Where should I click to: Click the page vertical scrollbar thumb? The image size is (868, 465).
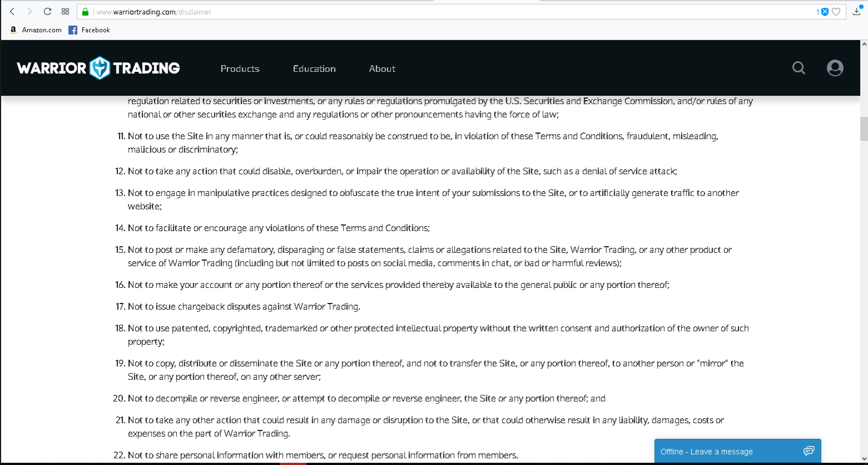[864, 129]
